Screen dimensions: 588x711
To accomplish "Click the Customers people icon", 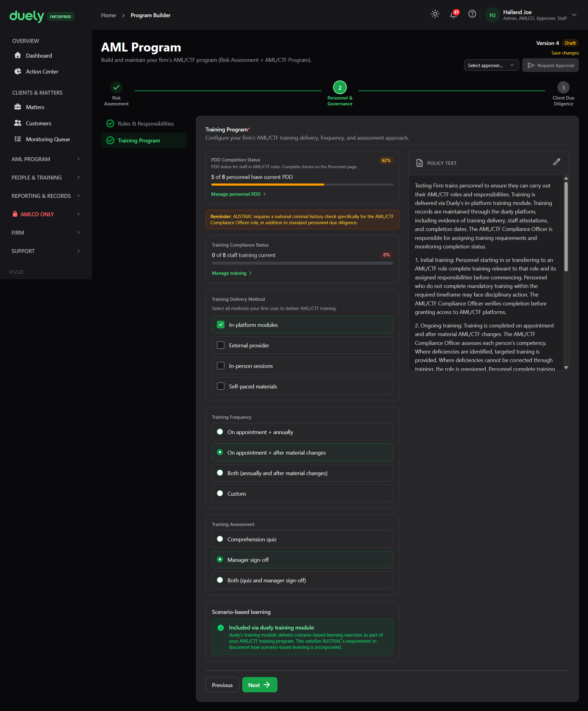I will click(17, 123).
